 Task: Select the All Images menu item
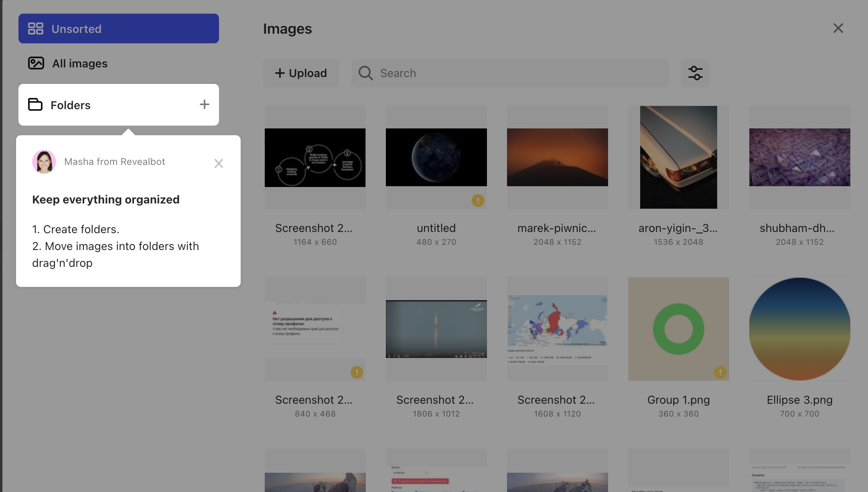80,63
